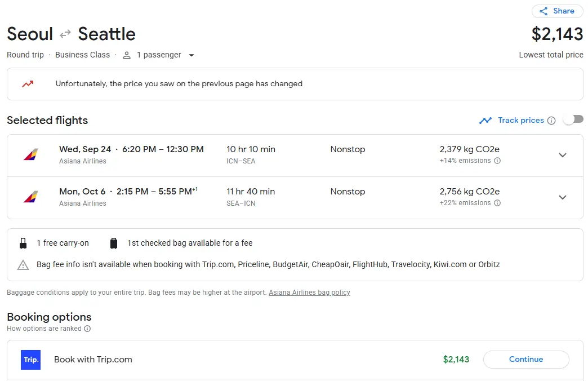The height and width of the screenshot is (381, 588).
Task: Click the Seoul city name in the title
Action: point(30,34)
